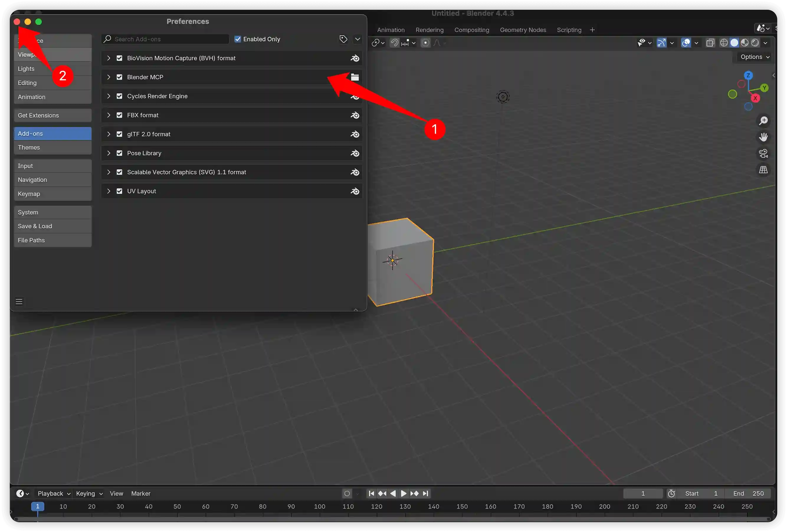Toggle perspective/orthographic grid icon
This screenshot has height=532, width=787.
pyautogui.click(x=763, y=170)
